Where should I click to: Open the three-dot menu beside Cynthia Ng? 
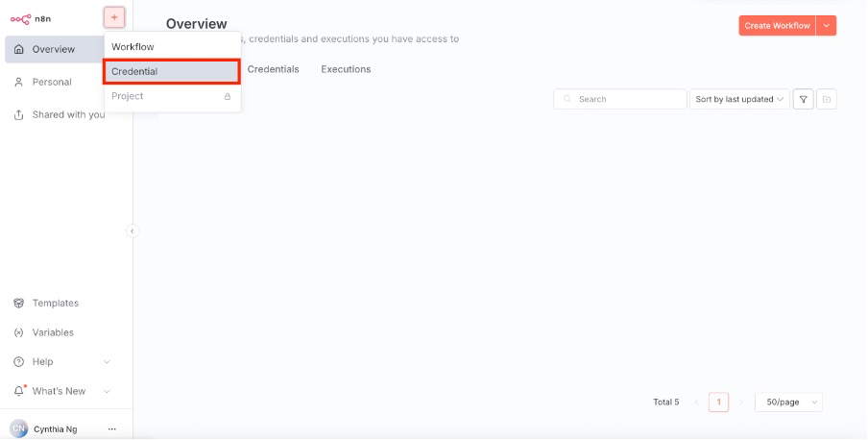[112, 428]
